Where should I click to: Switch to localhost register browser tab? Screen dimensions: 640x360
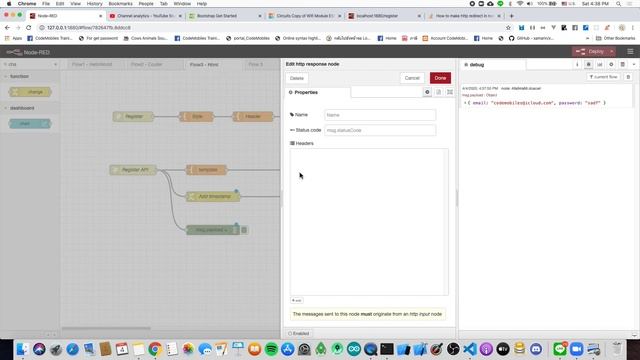pyautogui.click(x=385, y=16)
